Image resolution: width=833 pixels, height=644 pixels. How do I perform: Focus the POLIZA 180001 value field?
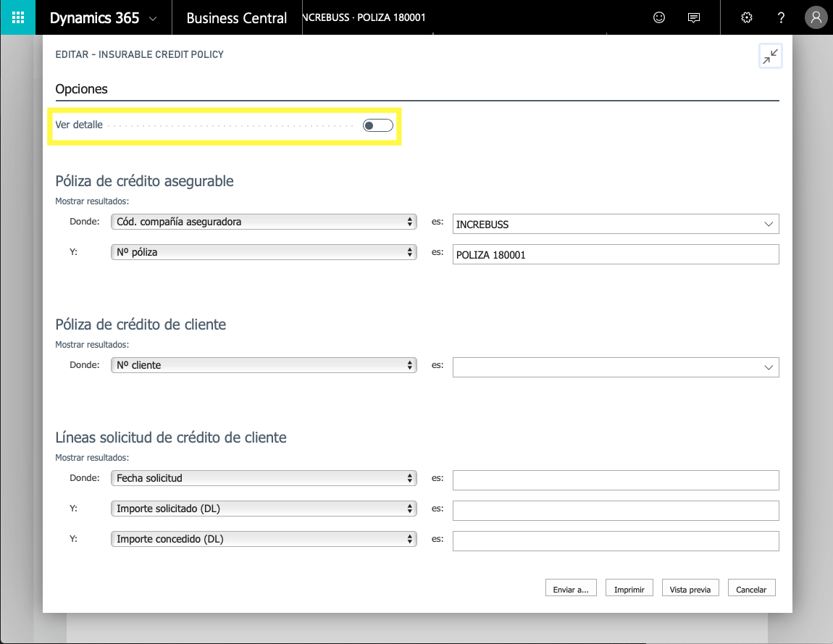point(616,254)
